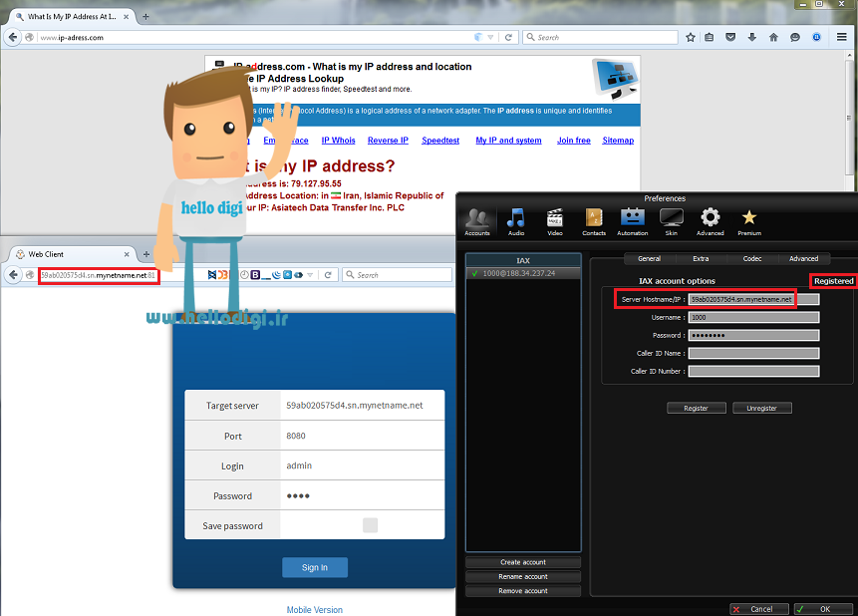
Task: Click Target server field in web login
Action: tap(363, 406)
